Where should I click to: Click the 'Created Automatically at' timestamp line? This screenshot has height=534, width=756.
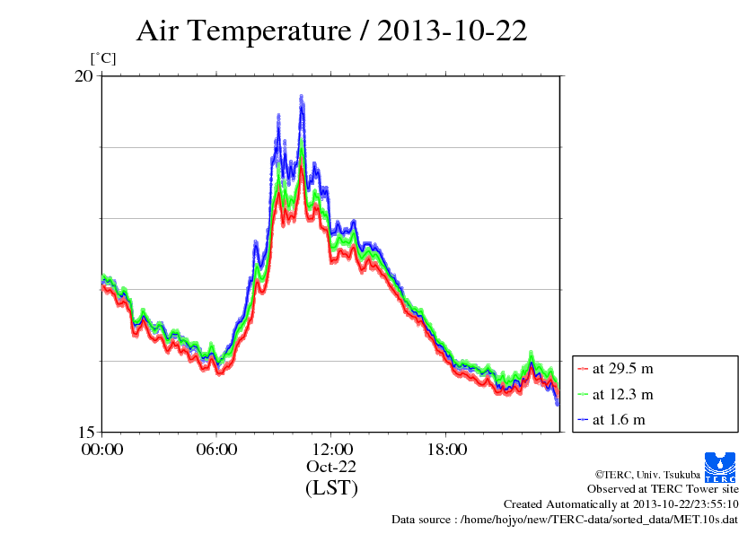tap(621, 504)
